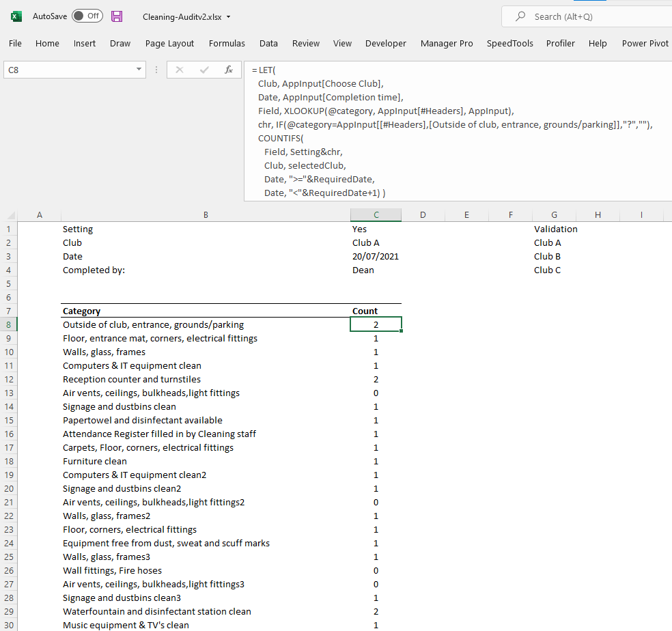This screenshot has width=672, height=631.
Task: Select column A header
Action: 40,214
